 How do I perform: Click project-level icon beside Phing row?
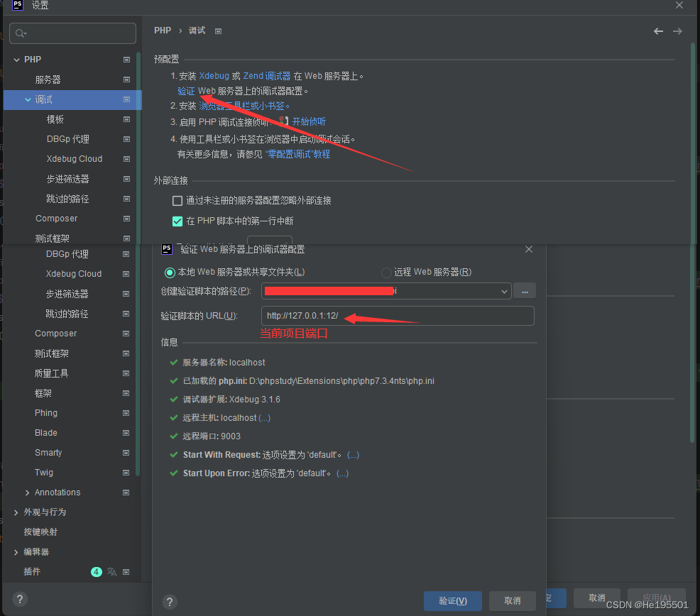126,413
